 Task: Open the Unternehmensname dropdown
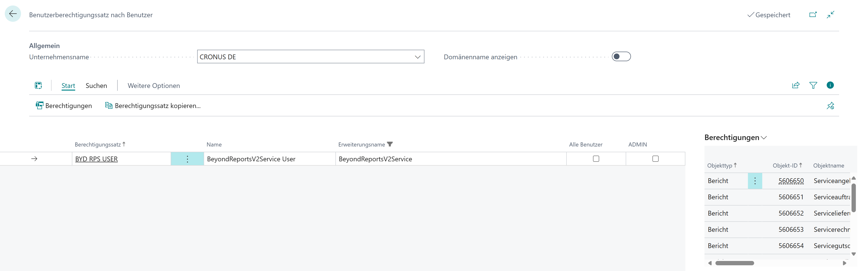click(418, 57)
